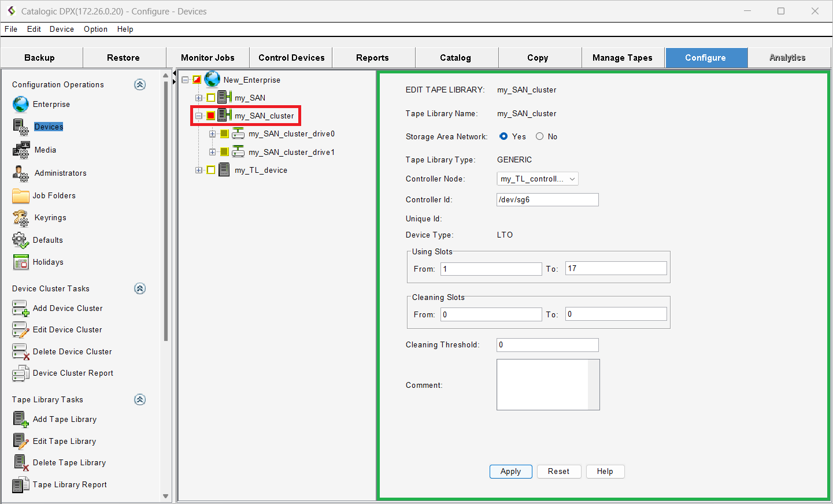Image resolution: width=833 pixels, height=504 pixels.
Task: Select the Administrators icon
Action: (21, 173)
